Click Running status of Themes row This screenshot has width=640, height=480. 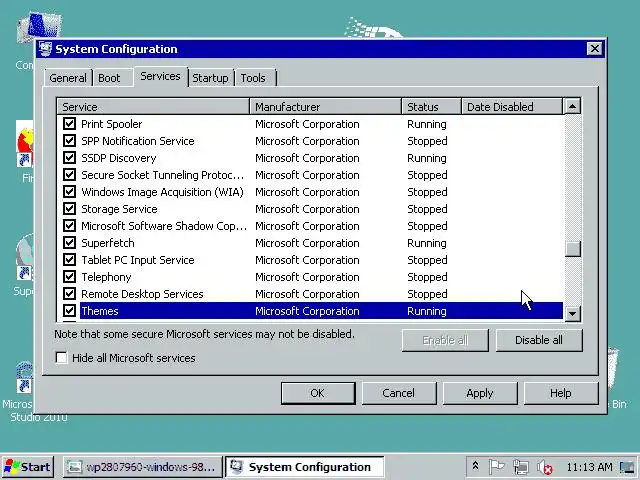click(427, 311)
